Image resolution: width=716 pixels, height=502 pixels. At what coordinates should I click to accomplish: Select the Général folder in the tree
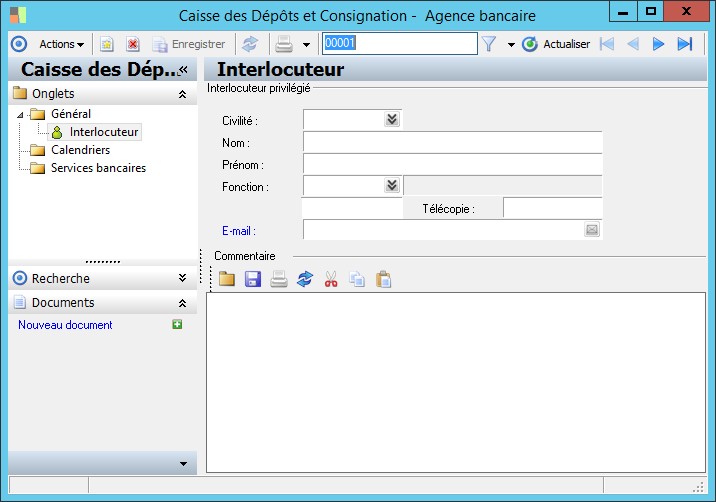71,114
